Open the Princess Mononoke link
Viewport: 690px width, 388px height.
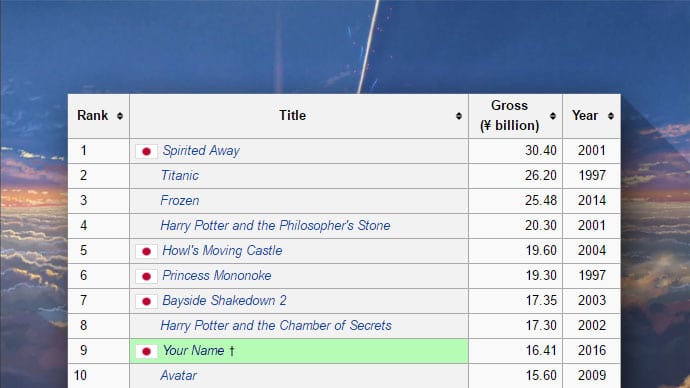pos(217,275)
